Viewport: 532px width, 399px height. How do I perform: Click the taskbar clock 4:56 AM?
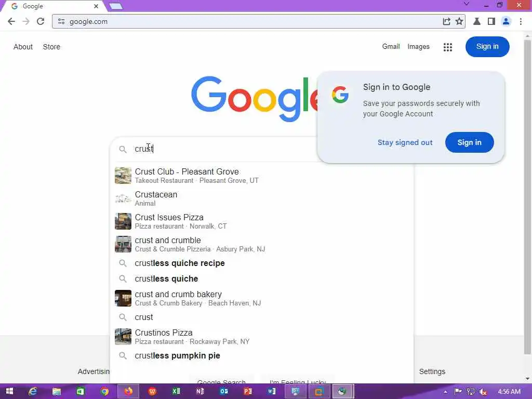click(x=509, y=392)
